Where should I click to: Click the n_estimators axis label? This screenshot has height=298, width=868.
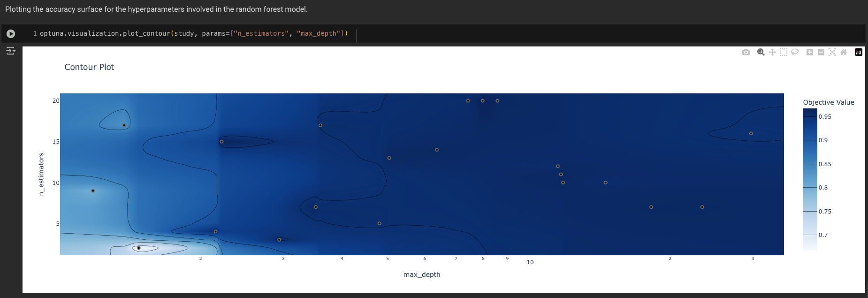pos(41,174)
